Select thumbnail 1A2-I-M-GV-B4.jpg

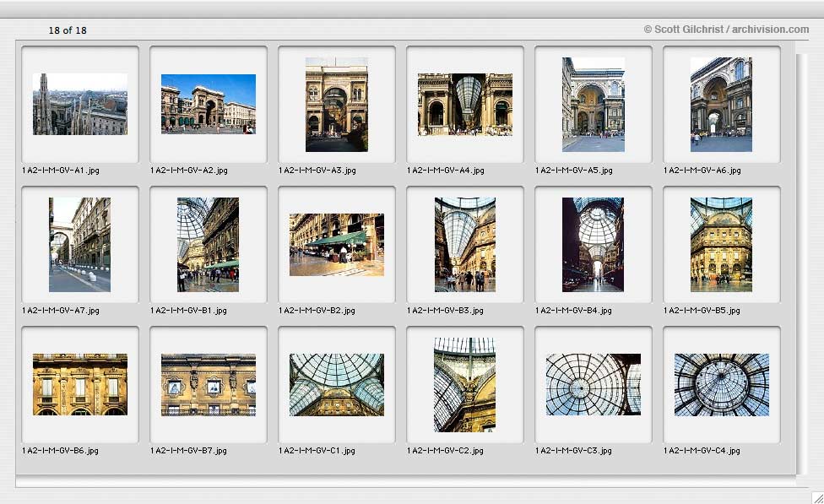[594, 245]
